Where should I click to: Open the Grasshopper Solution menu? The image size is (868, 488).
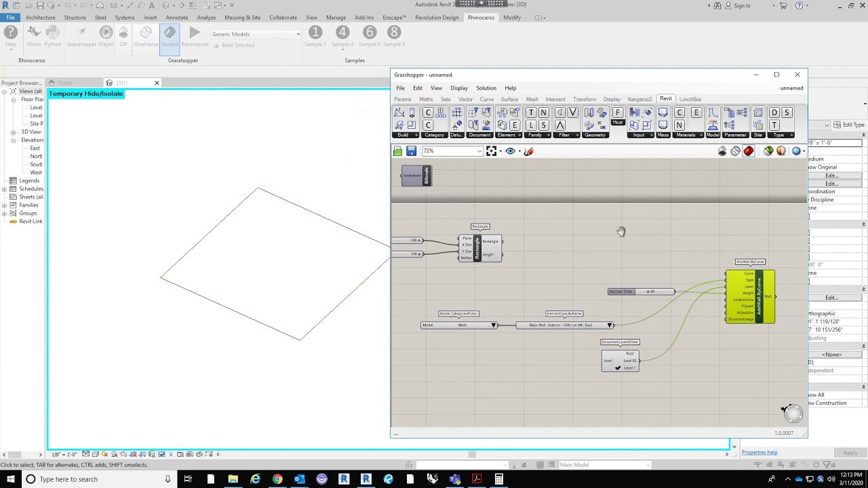(x=486, y=88)
